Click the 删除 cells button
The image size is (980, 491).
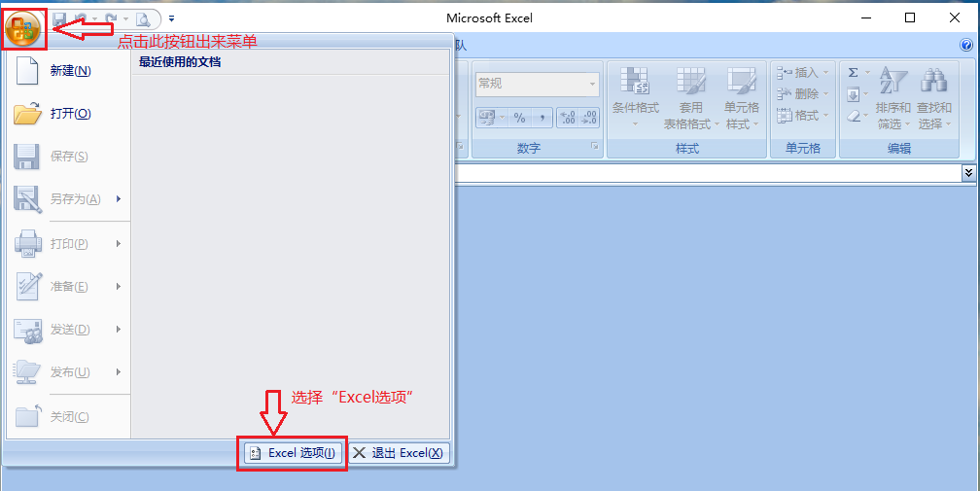pos(803,94)
